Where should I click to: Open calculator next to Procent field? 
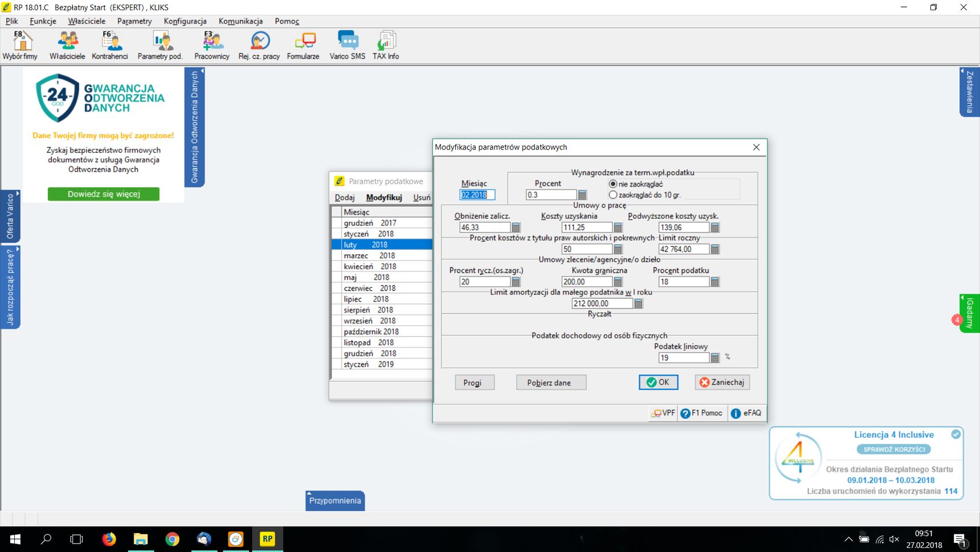582,195
